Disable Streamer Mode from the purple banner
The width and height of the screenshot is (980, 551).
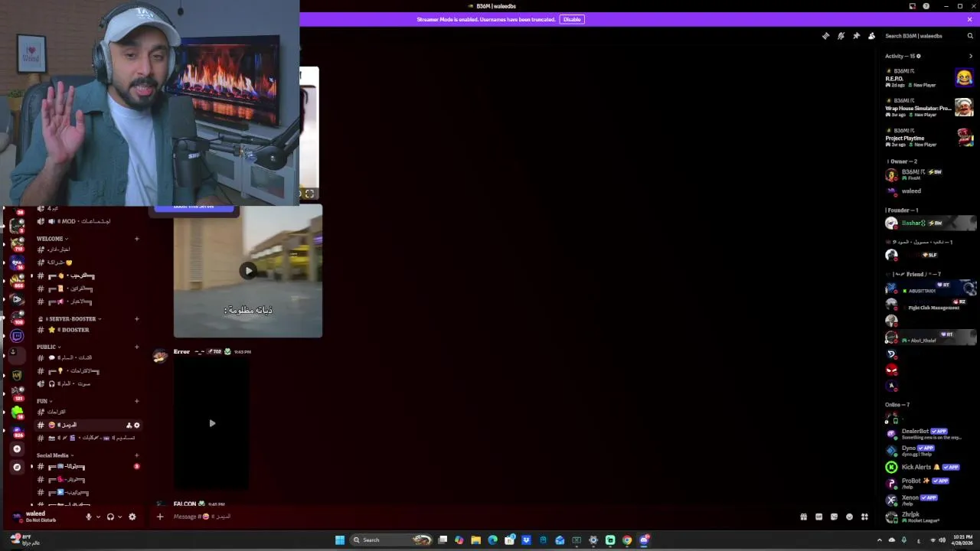click(x=572, y=19)
